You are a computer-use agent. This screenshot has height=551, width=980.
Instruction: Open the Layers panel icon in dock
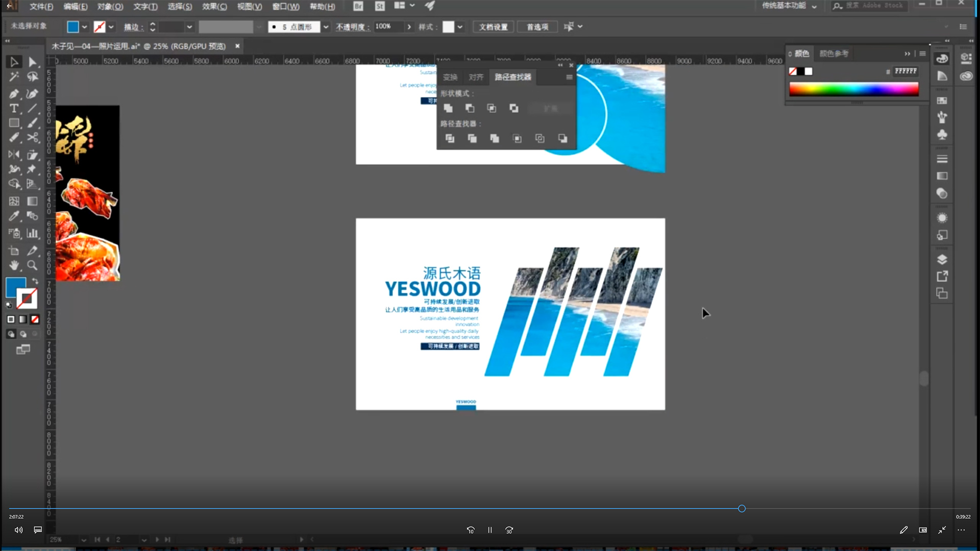(x=942, y=259)
